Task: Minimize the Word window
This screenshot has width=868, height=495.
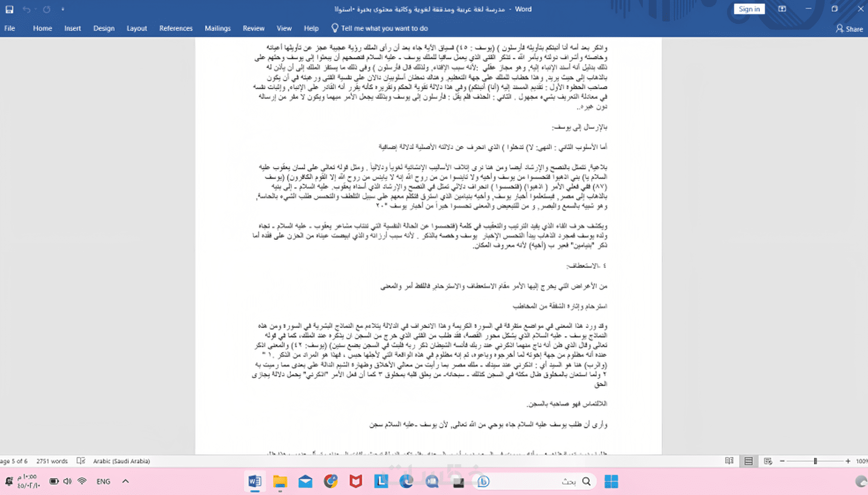Action: tap(808, 9)
